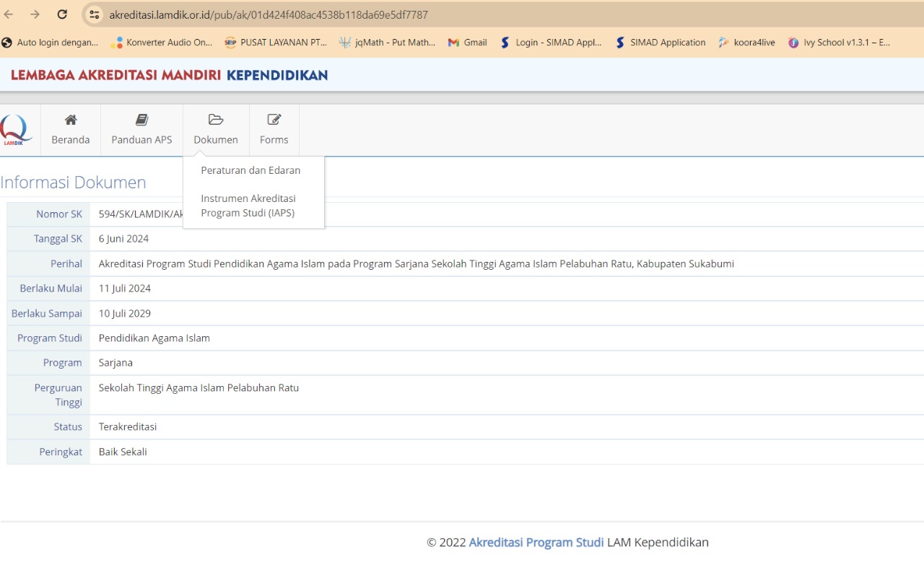Open the 'SIMAD Application' bookmark

[x=660, y=43]
